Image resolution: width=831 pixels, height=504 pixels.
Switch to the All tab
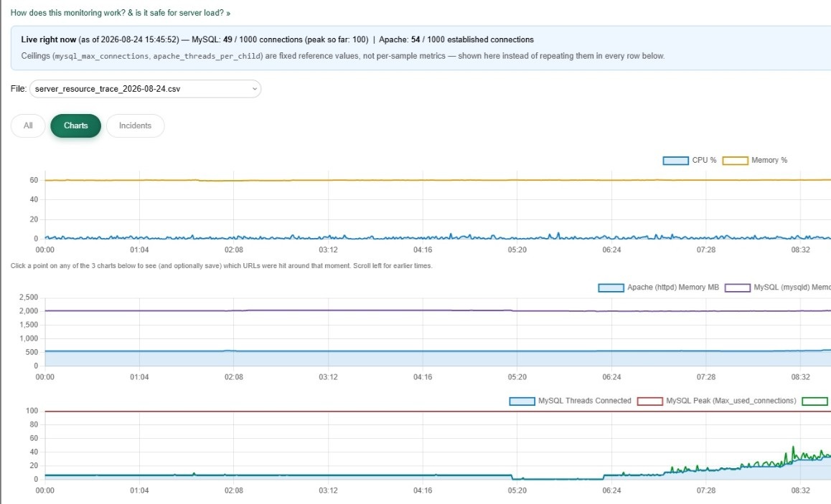point(28,125)
